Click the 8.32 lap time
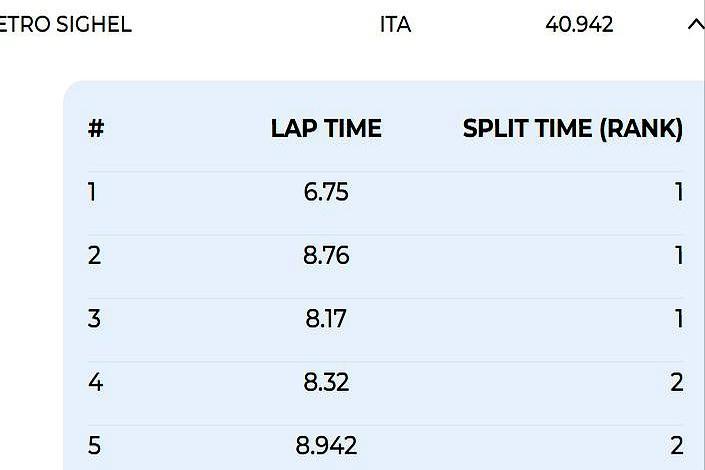Viewport: 705px width, 470px height. (326, 382)
